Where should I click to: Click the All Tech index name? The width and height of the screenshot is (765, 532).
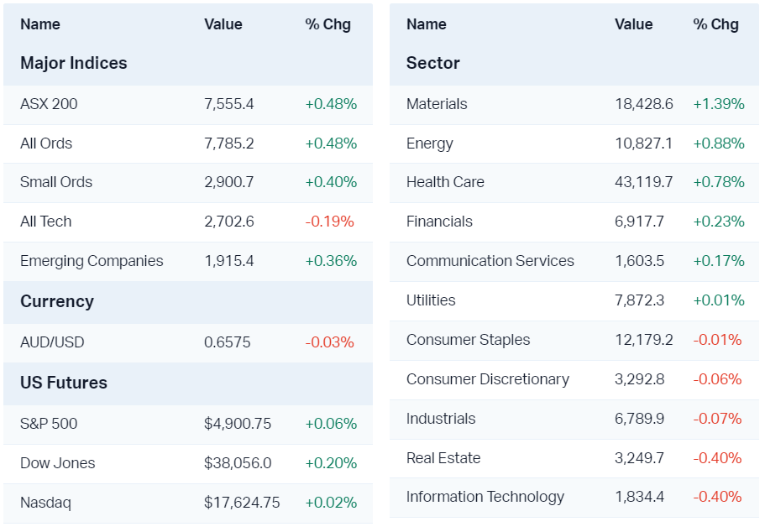tap(46, 222)
